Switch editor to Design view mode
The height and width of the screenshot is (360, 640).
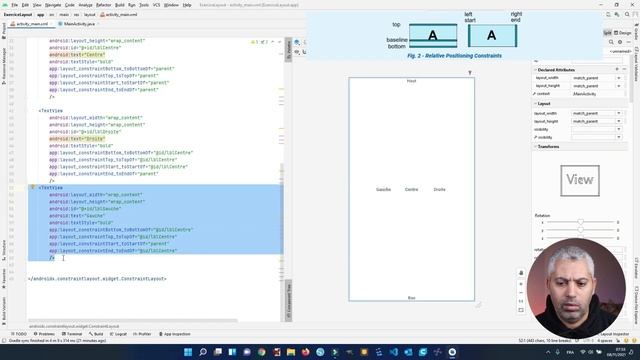(x=623, y=33)
